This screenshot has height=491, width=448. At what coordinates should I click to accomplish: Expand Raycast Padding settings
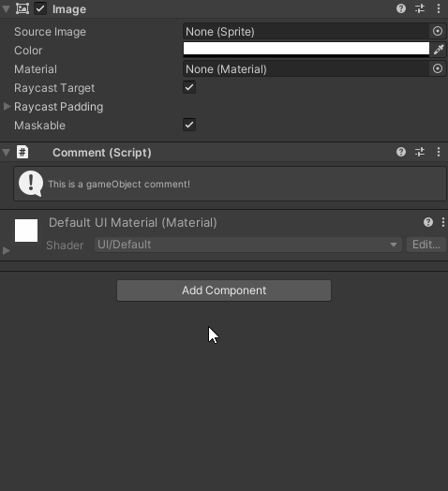click(7, 107)
